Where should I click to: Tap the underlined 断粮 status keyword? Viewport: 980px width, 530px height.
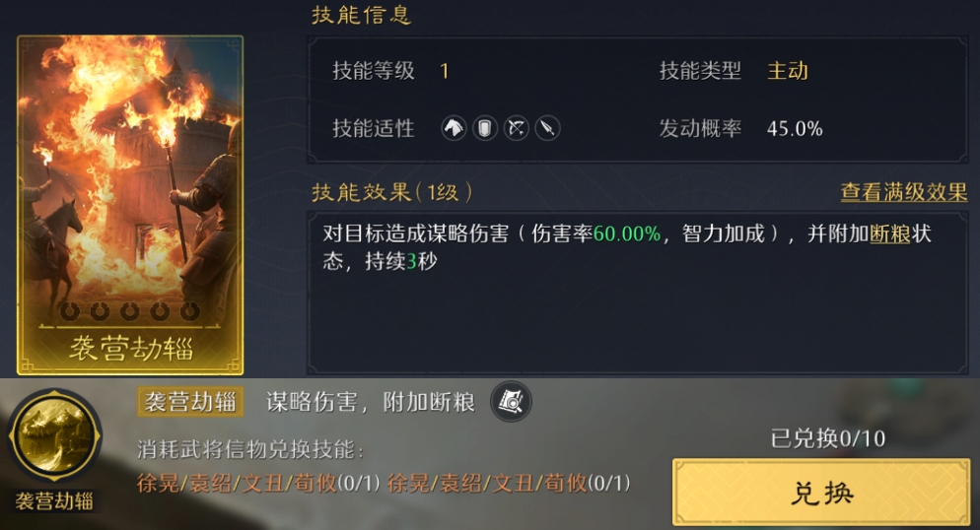[890, 234]
